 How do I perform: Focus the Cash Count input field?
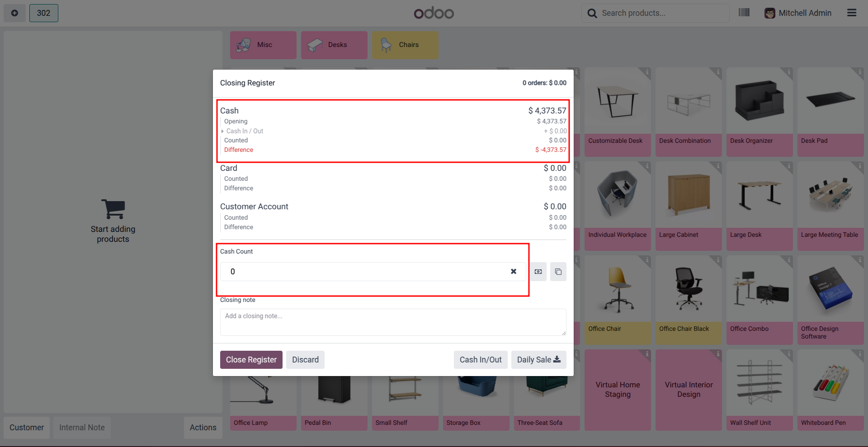click(x=366, y=272)
